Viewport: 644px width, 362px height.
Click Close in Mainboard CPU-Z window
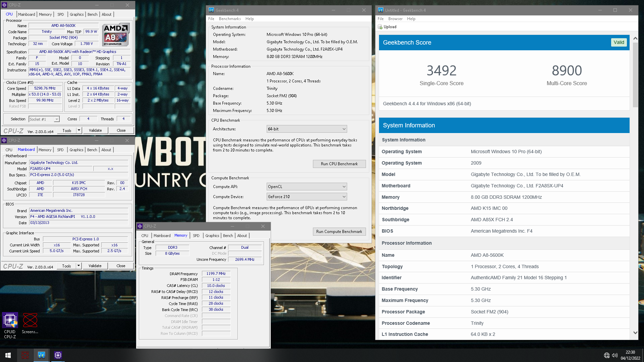click(121, 266)
